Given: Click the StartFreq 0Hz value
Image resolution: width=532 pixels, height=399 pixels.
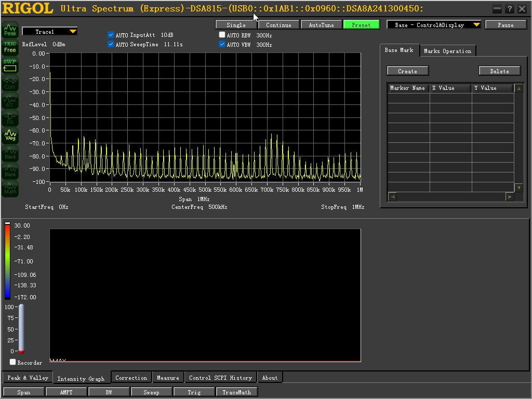Looking at the screenshot, I should click(63, 207).
